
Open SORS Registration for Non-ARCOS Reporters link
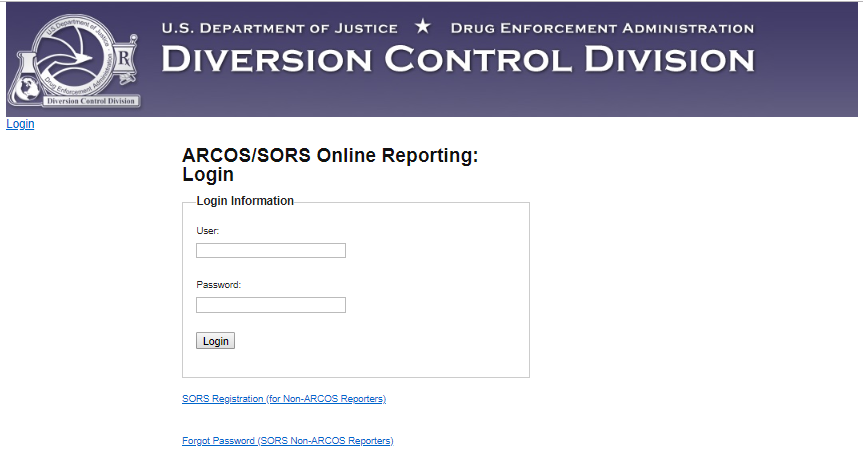pos(284,399)
